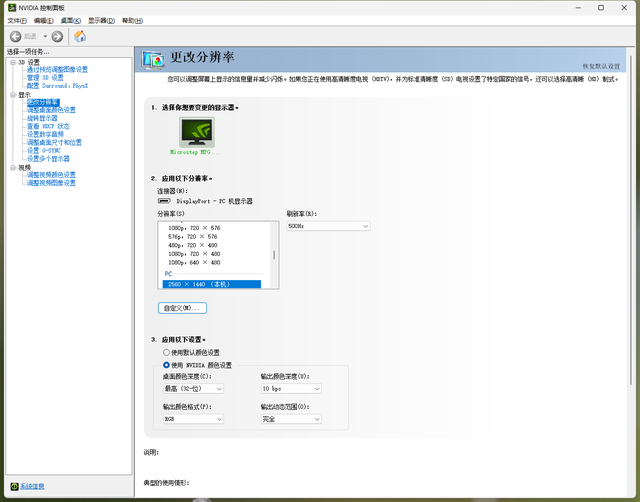
Task: Click NVIDIA logo icon in title bar
Action: coord(12,8)
